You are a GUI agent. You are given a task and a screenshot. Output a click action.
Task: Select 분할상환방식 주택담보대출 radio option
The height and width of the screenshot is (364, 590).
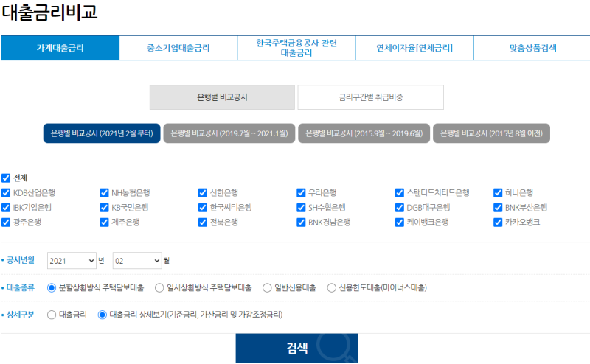52,288
